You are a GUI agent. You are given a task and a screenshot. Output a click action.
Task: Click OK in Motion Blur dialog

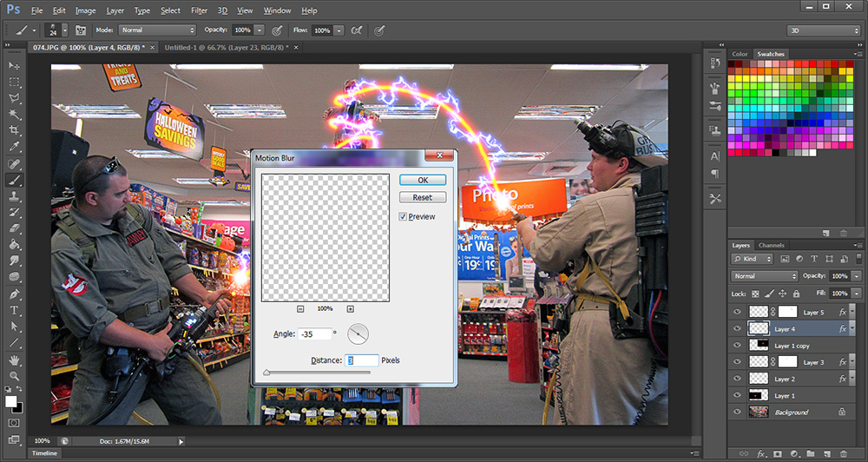click(423, 180)
